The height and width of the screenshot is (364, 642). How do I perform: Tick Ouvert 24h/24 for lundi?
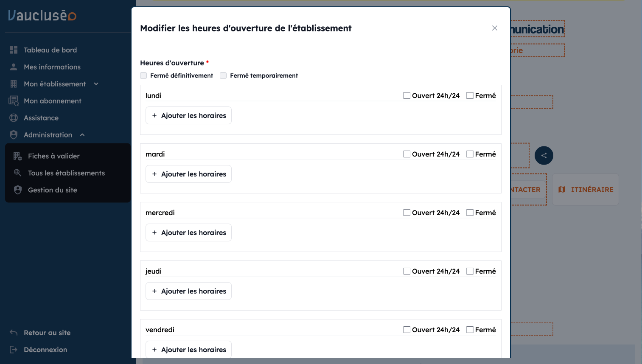pos(407,95)
